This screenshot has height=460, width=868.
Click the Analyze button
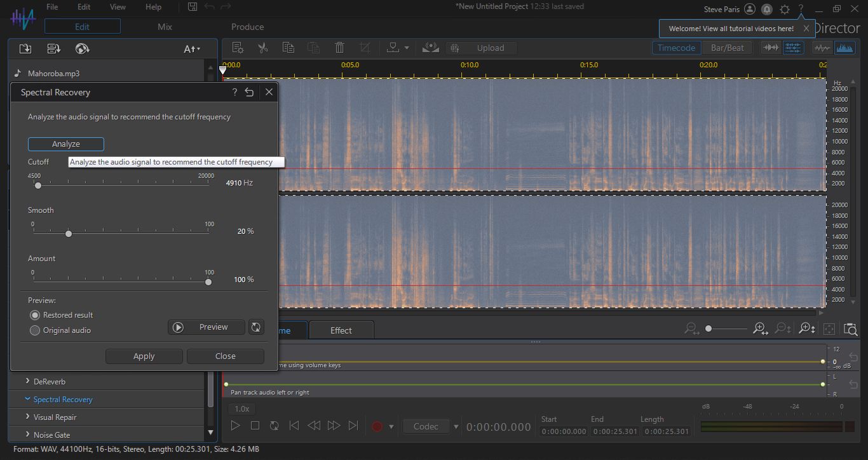coord(66,144)
